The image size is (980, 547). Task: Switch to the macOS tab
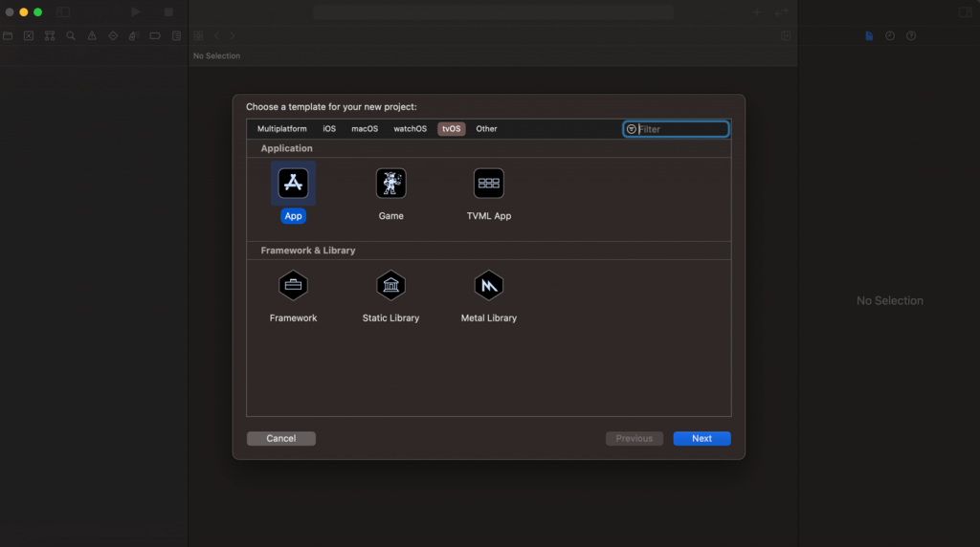(365, 129)
